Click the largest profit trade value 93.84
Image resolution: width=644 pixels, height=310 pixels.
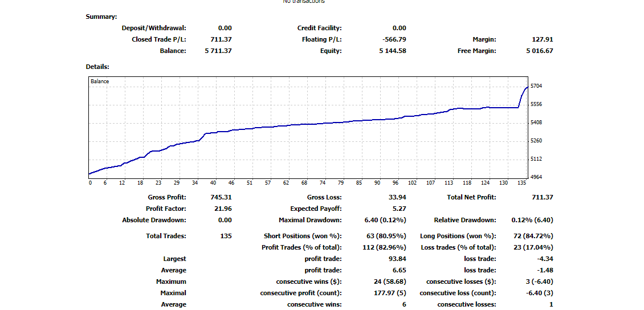tap(398, 259)
